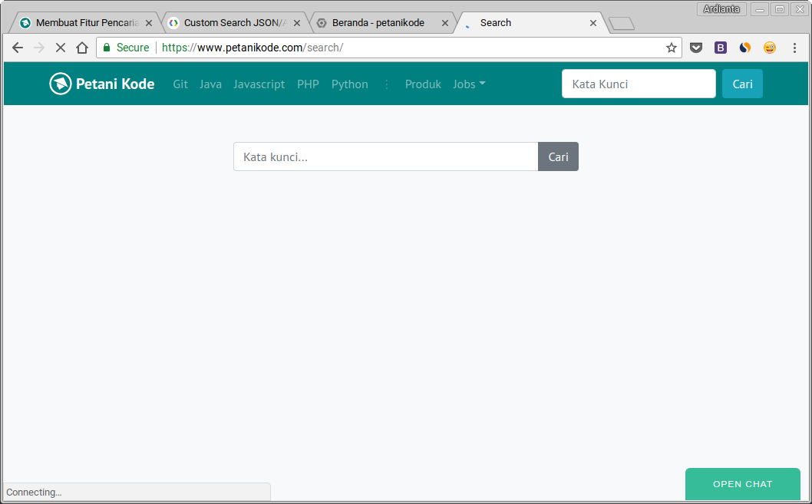Click the back navigation arrow
The image size is (812, 504).
click(17, 48)
